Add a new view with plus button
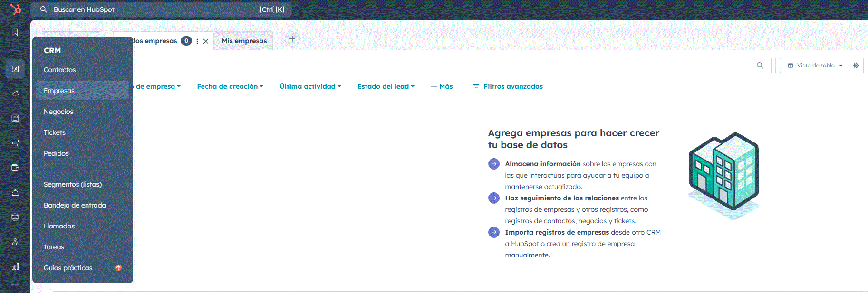868x293 pixels. click(292, 39)
